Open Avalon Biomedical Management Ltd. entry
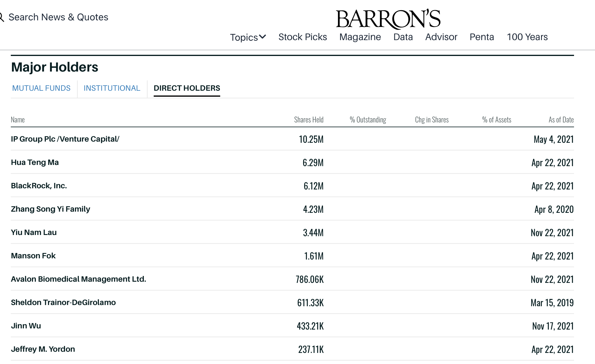This screenshot has height=364, width=595. (x=78, y=279)
